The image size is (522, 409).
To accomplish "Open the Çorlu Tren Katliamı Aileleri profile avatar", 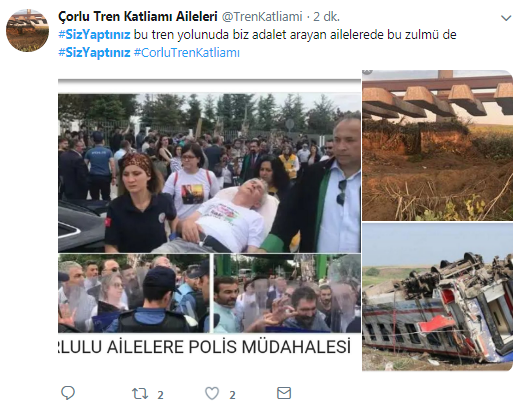I will (27, 30).
